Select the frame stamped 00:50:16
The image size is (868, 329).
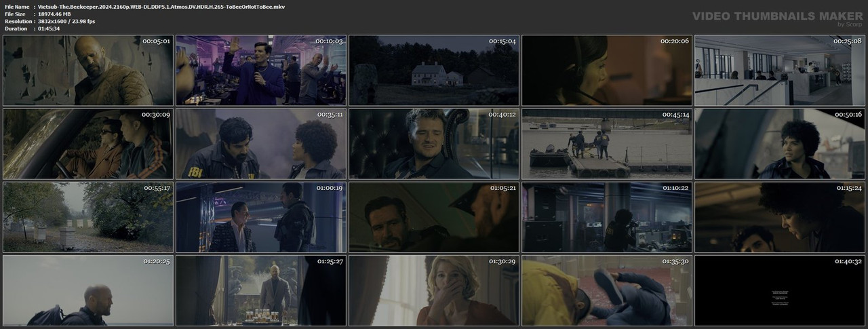coord(780,144)
